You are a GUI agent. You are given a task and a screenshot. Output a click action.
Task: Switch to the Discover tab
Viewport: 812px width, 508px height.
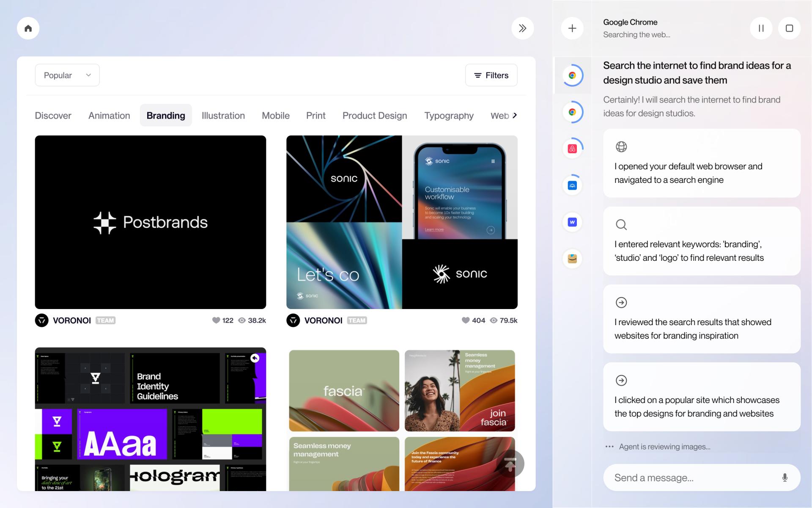click(x=53, y=116)
